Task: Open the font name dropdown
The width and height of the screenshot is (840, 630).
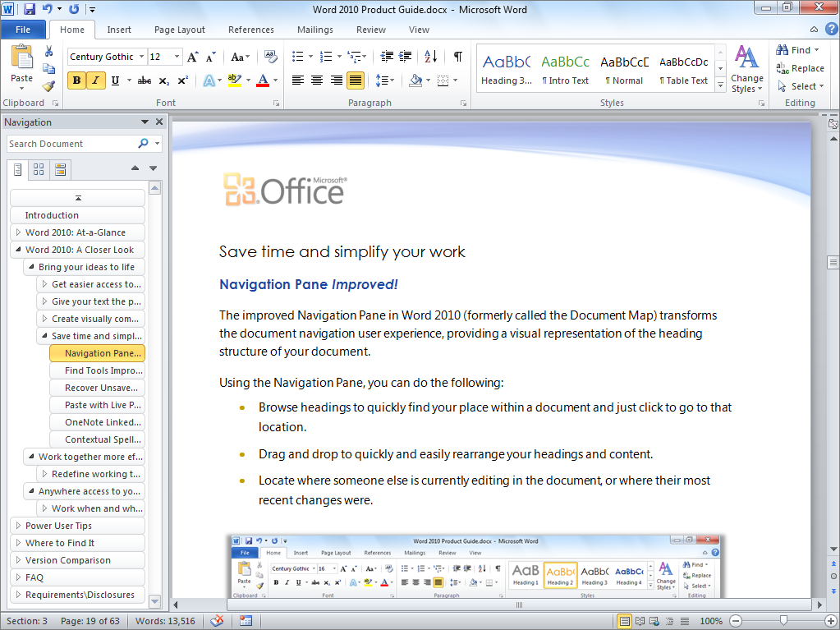Action: 141,56
